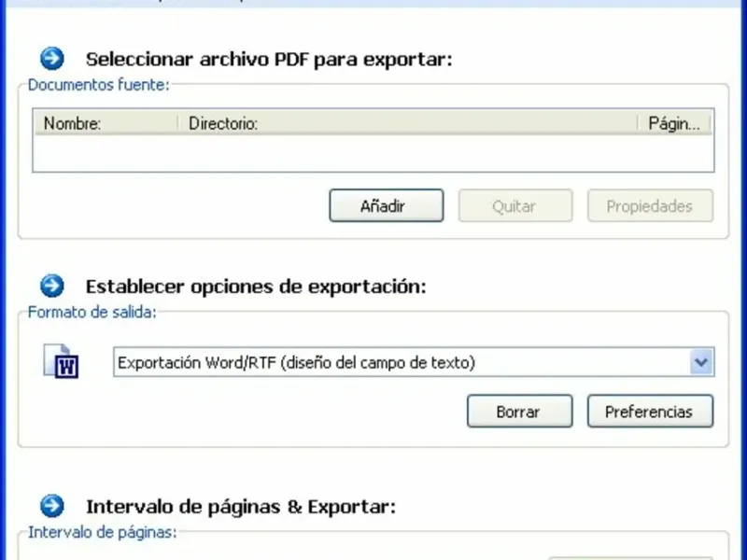747x560 pixels.
Task: Open Preferencias for export options
Action: 650,411
